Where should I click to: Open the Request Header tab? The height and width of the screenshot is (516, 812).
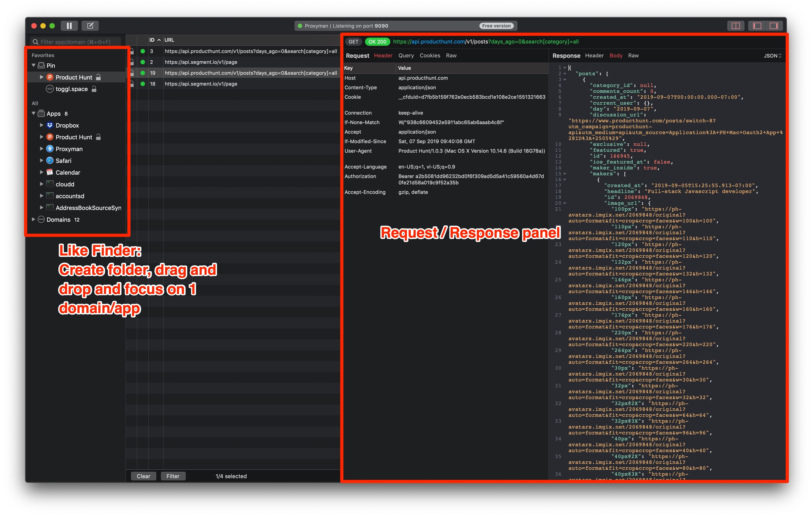tap(383, 56)
